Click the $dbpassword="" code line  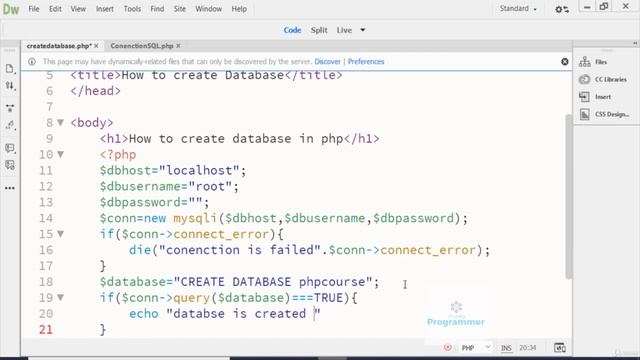click(x=154, y=202)
